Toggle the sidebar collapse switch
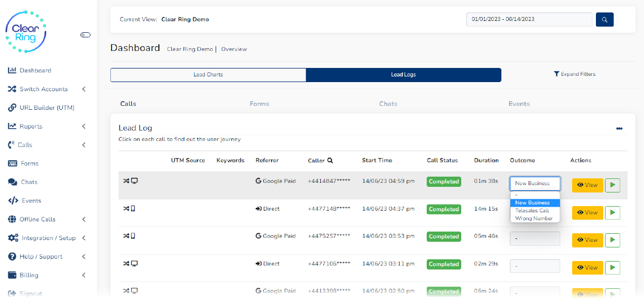Screen dimensions: 644x308 tap(85, 35)
